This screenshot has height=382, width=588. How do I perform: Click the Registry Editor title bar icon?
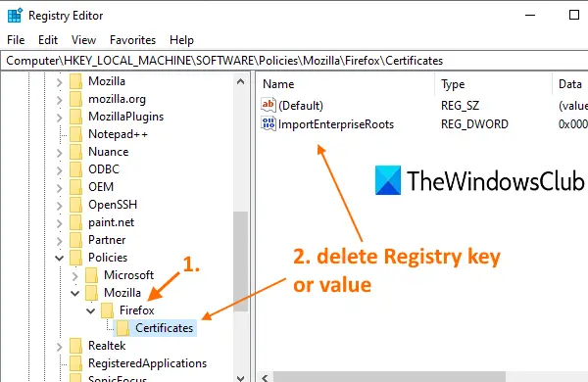[15, 16]
